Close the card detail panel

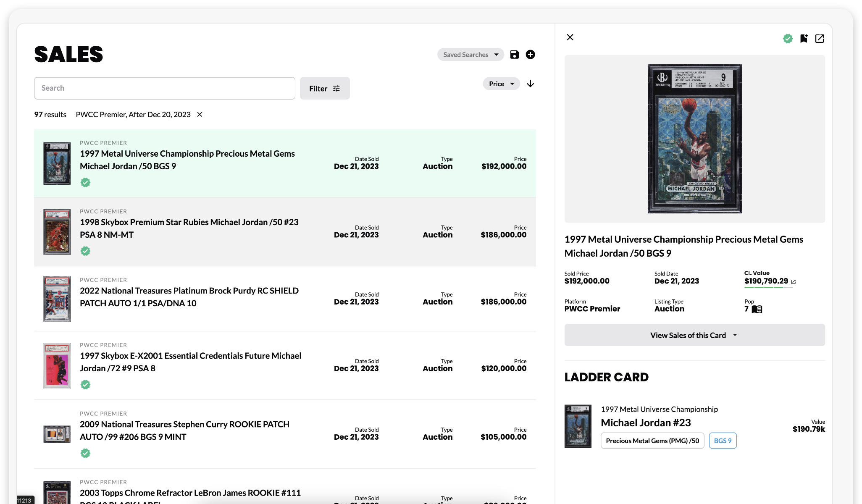[570, 37]
